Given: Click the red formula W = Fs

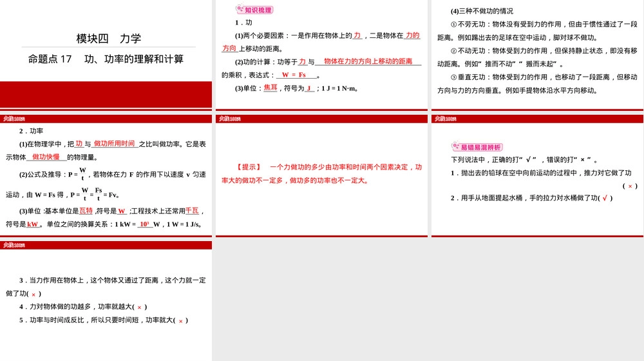Looking at the screenshot, I should coord(294,75).
